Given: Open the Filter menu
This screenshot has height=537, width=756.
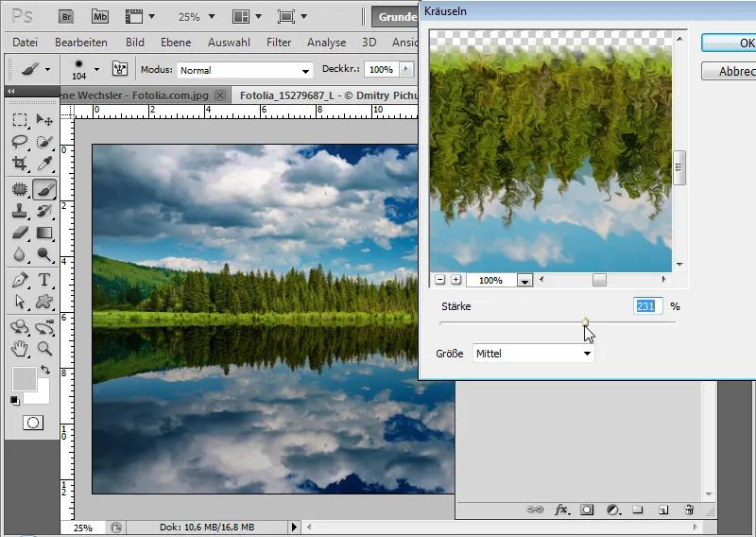Looking at the screenshot, I should click(279, 43).
